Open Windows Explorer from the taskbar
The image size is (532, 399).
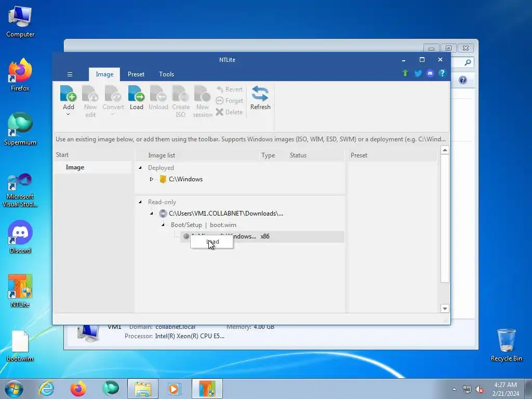[143, 389]
